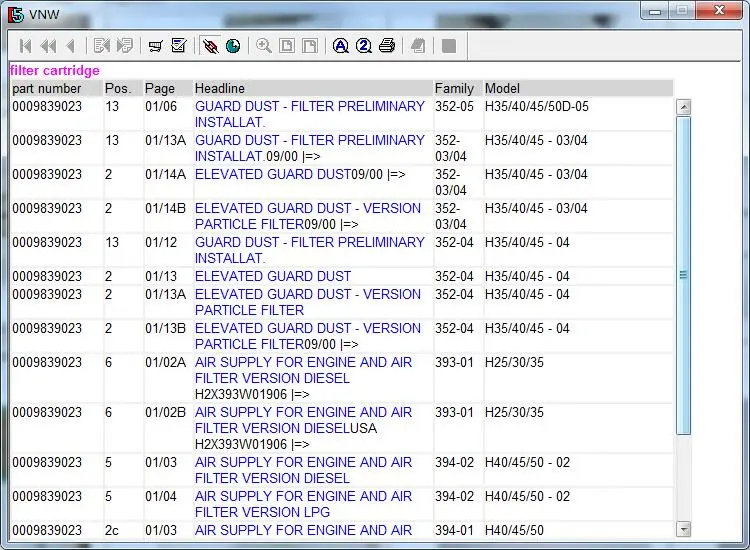
Task: Open AIR SUPPLY link in family 394-01 row
Action: pos(303,530)
